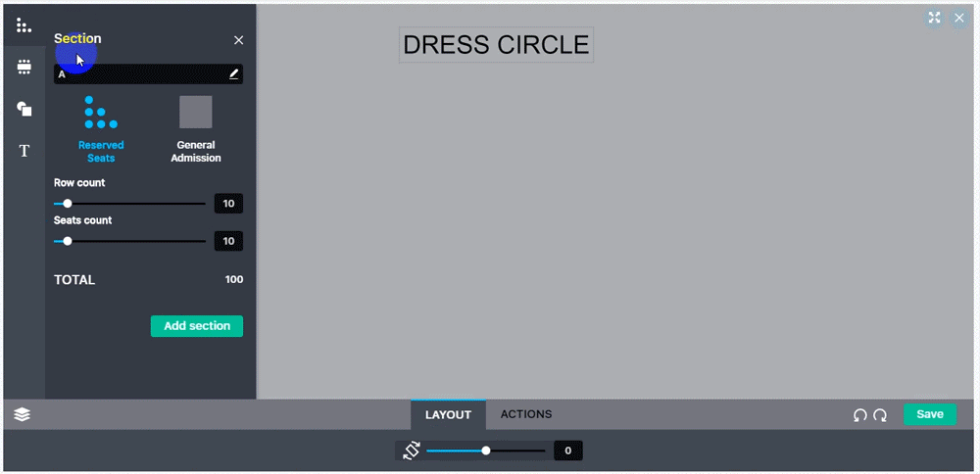Switch to the LAYOUT tab

(448, 414)
